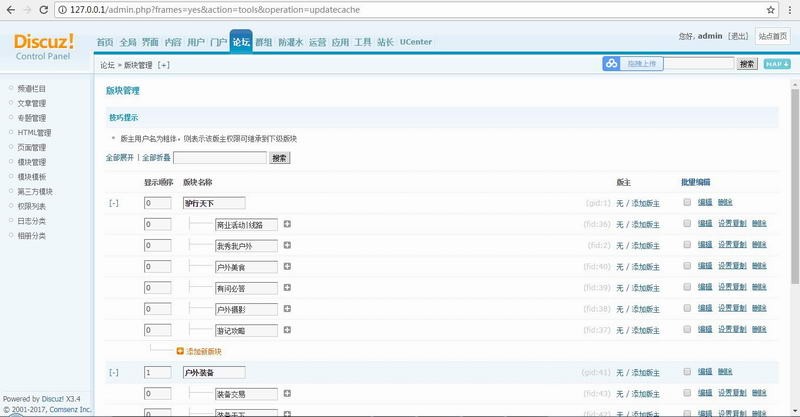The height and width of the screenshot is (417, 800).
Task: Tick the checkbox for 有问必答 row
Action: [x=687, y=287]
